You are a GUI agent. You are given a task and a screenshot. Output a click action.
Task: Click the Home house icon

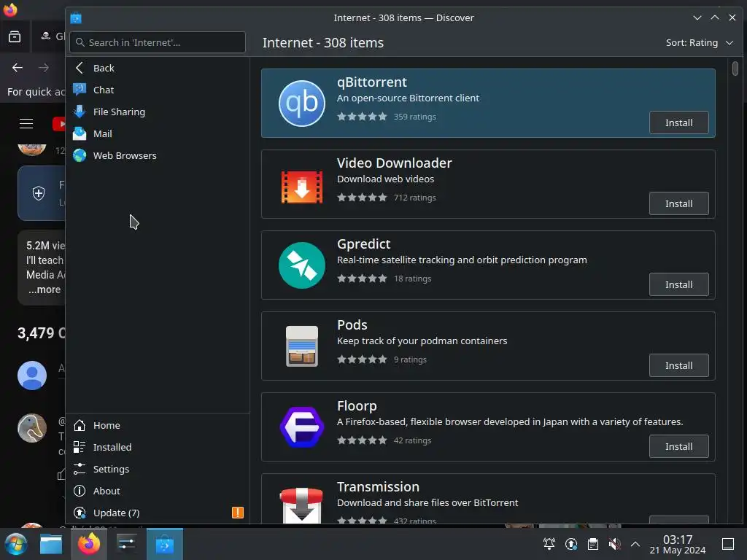click(80, 425)
